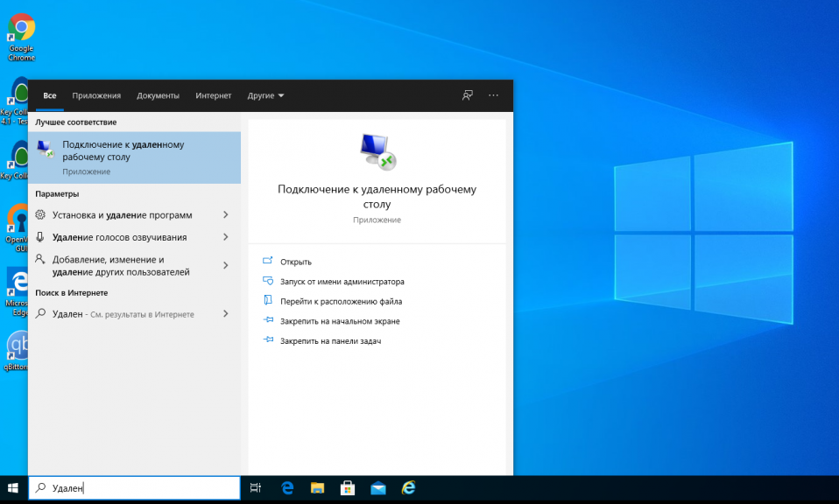Launch Internet Explorer from the taskbar

[408, 488]
